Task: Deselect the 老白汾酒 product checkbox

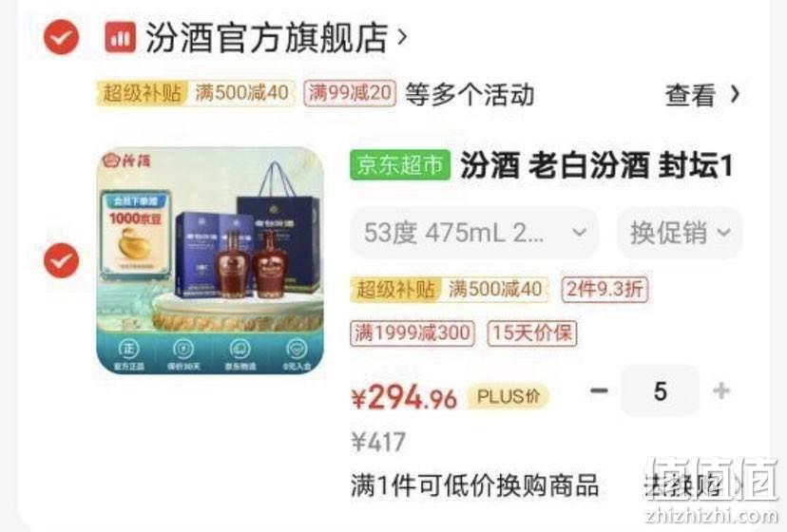Action: 61,260
